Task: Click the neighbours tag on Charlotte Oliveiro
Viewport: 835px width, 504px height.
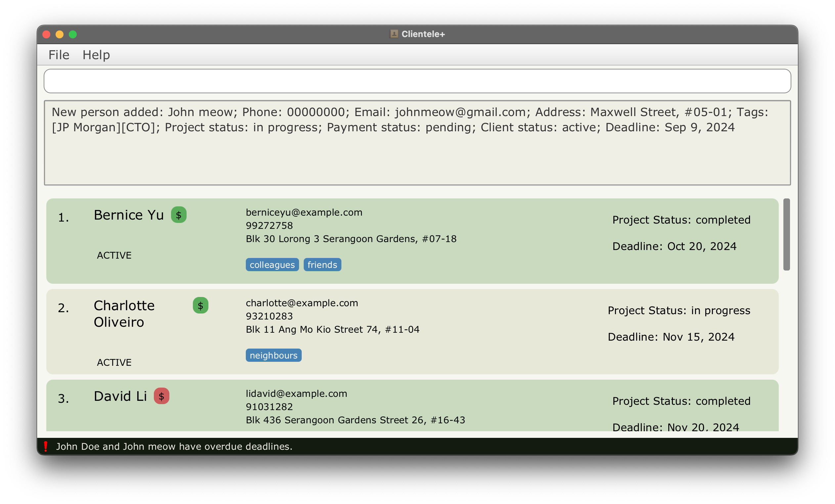Action: click(x=273, y=355)
